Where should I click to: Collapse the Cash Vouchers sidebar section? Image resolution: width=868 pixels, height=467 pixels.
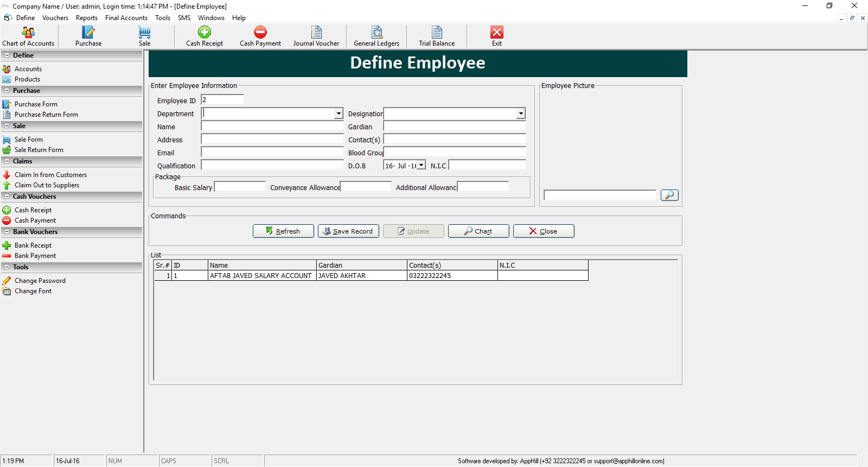pos(7,197)
